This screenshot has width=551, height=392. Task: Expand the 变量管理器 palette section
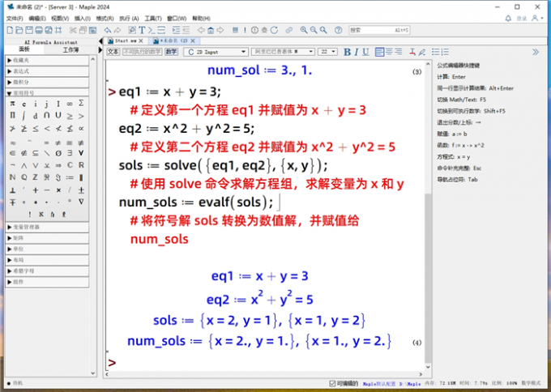[x=47, y=228]
